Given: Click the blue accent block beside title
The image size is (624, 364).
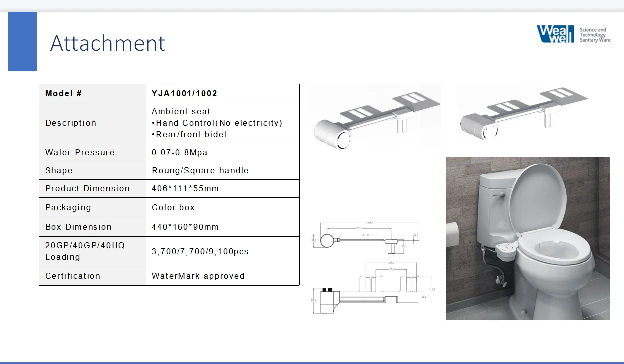Looking at the screenshot, I should [x=22, y=42].
